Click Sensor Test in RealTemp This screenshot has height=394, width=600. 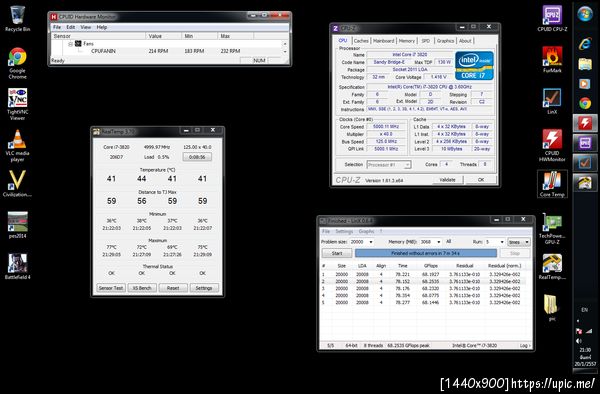click(x=111, y=288)
